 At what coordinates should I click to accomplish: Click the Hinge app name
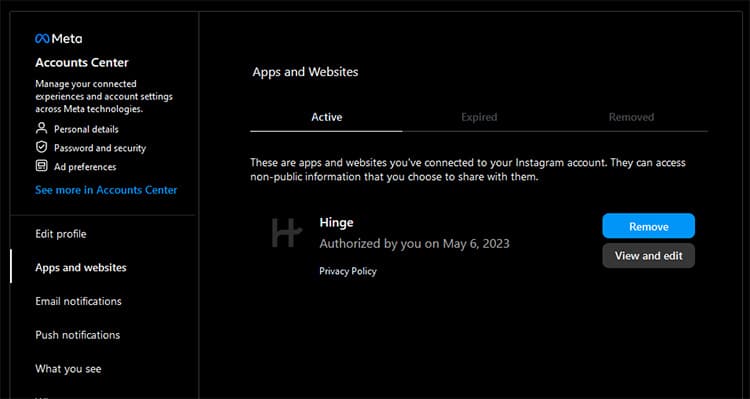click(336, 222)
